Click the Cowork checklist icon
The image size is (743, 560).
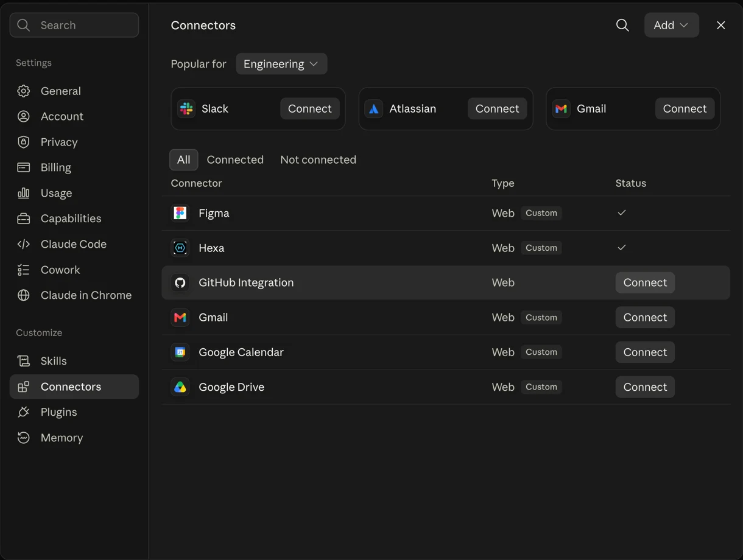24,270
